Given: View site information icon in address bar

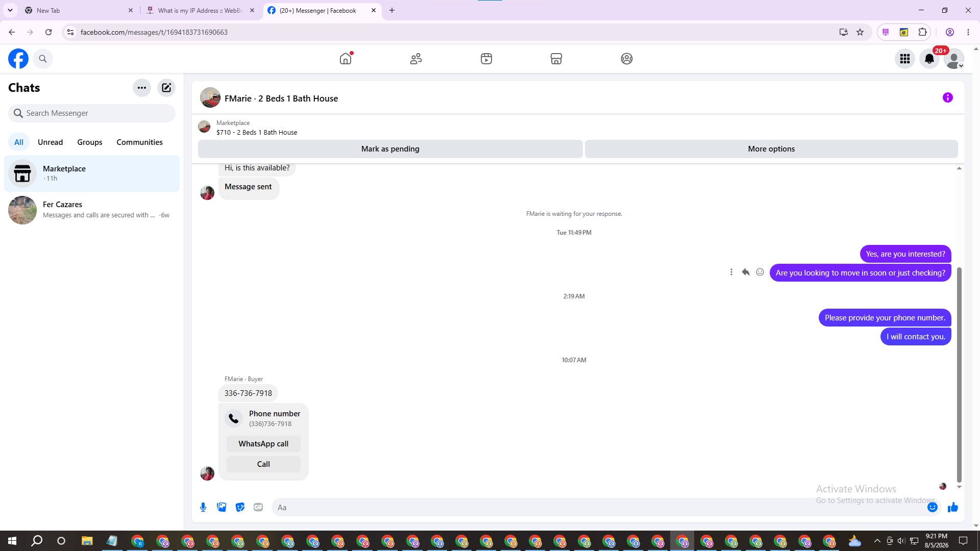Looking at the screenshot, I should (x=70, y=32).
